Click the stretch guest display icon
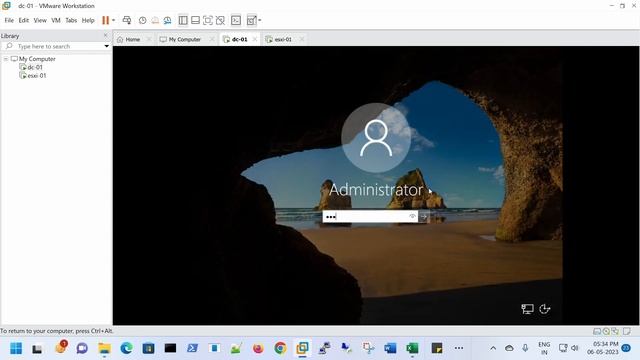The width and height of the screenshot is (640, 360). (251, 20)
